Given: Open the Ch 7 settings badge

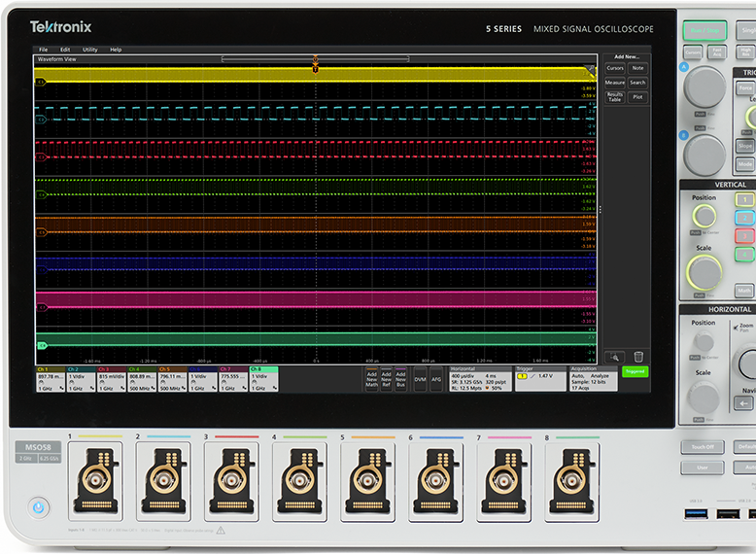Looking at the screenshot, I should pos(233,379).
